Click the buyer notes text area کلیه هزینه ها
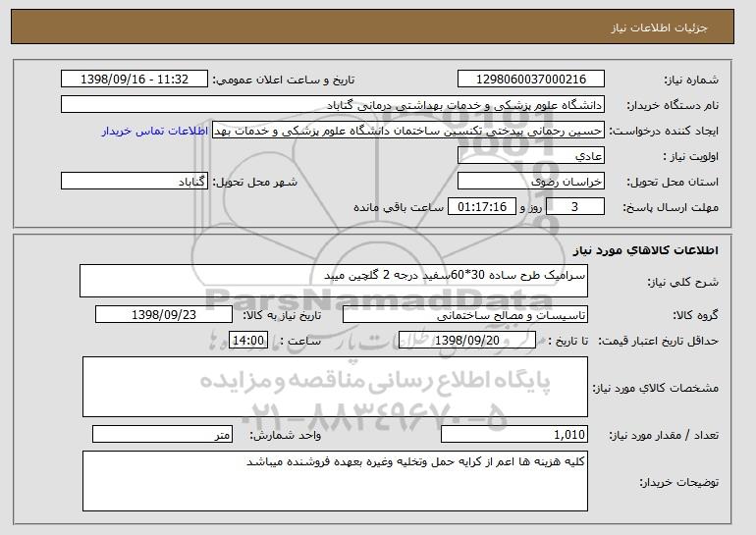The width and height of the screenshot is (756, 535). click(335, 481)
